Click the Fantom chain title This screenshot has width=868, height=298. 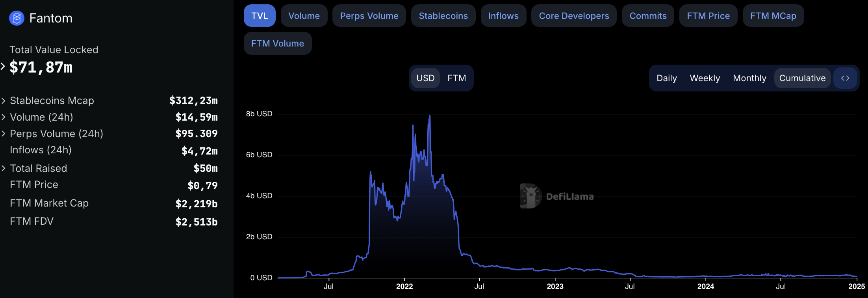click(51, 18)
